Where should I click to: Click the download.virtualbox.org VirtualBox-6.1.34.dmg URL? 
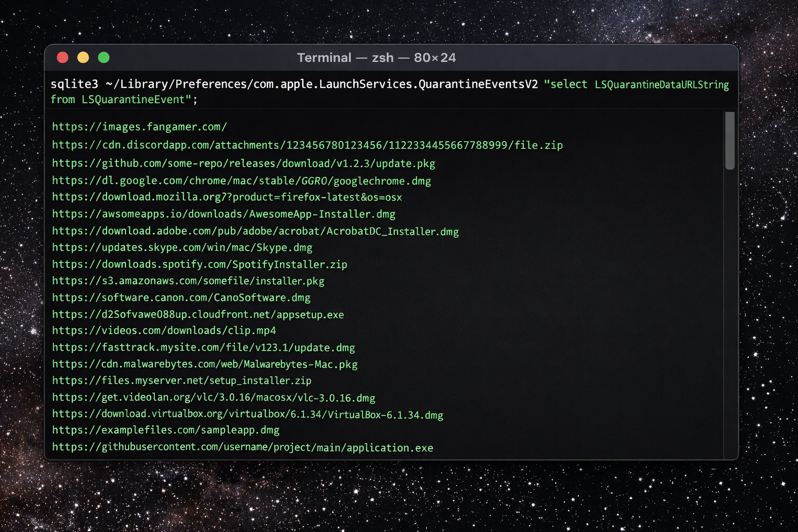[x=247, y=415]
